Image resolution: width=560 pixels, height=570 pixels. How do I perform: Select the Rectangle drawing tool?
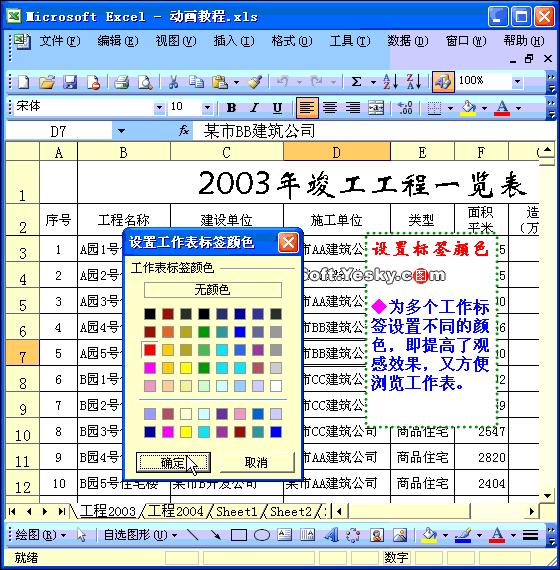[x=239, y=535]
